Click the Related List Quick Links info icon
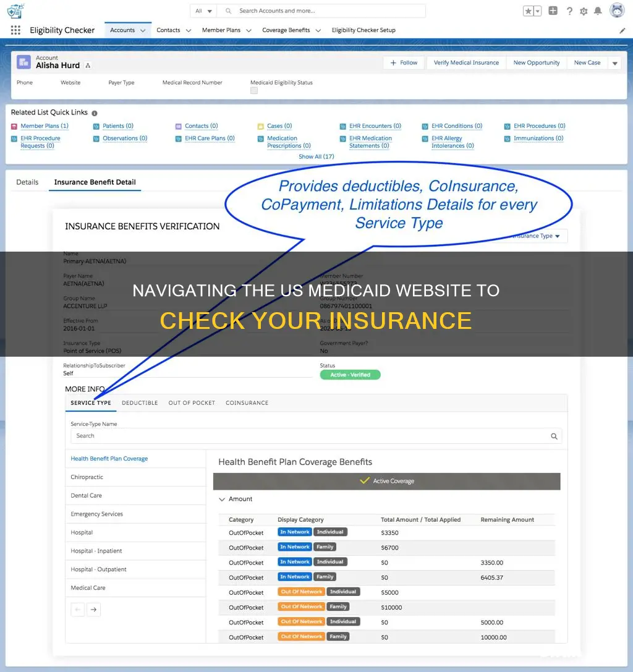This screenshot has height=672, width=633. pos(95,113)
